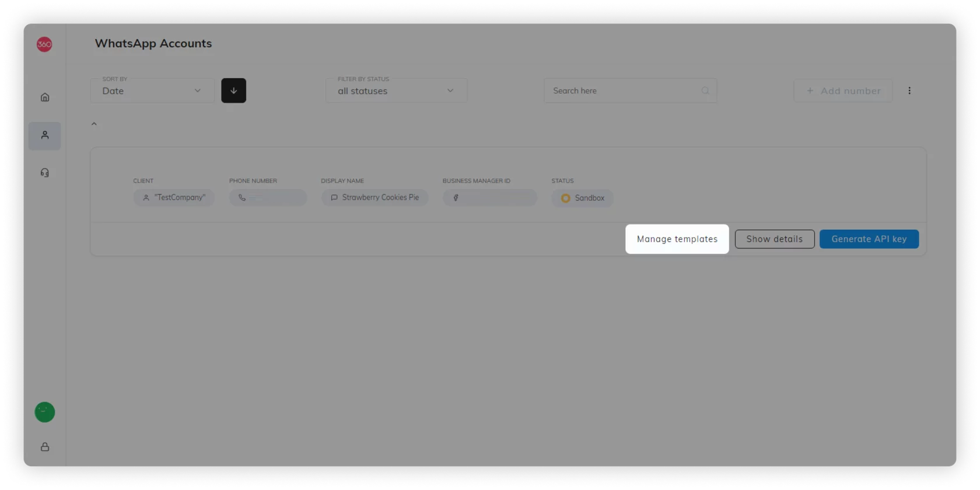The width and height of the screenshot is (980, 490).
Task: Click Show details button
Action: [775, 239]
